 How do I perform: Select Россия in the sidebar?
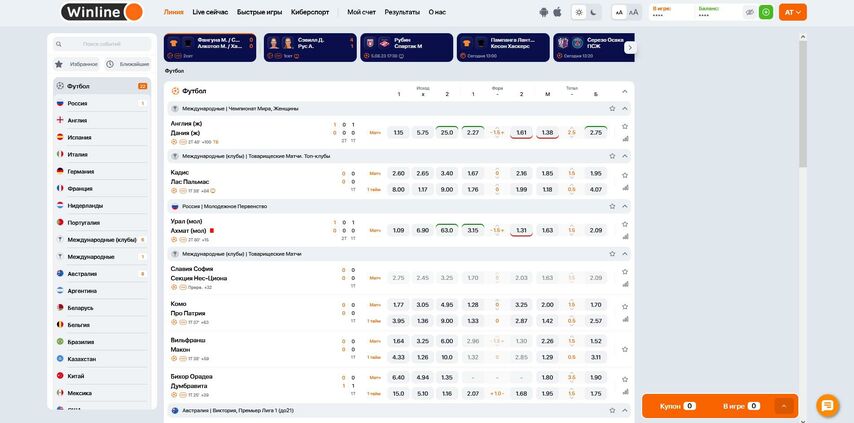coord(102,103)
